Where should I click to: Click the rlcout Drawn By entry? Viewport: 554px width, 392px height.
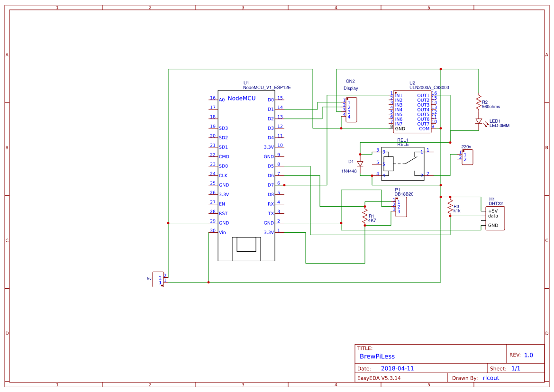coord(490,378)
